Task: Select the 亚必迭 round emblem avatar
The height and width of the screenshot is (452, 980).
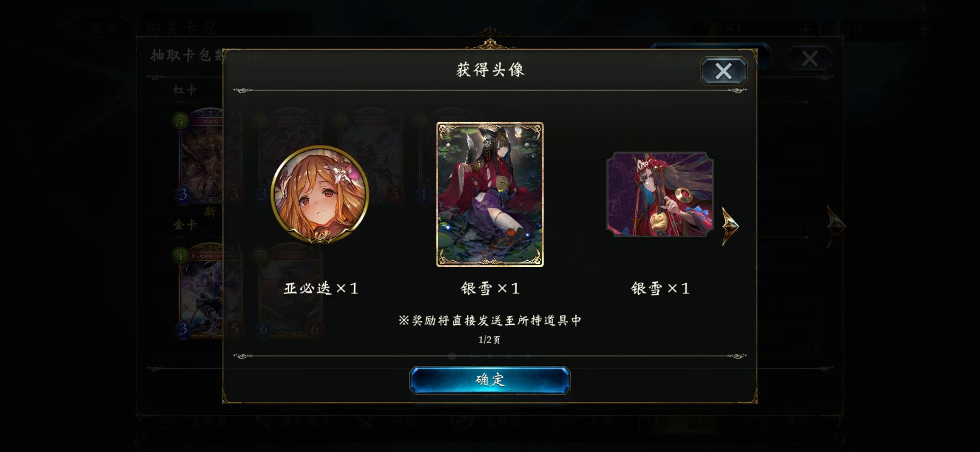Action: tap(320, 195)
